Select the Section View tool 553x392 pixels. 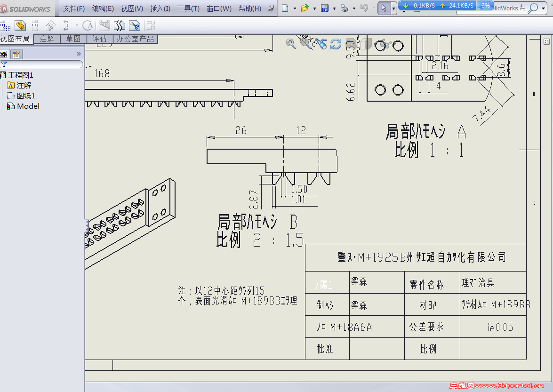click(x=65, y=25)
